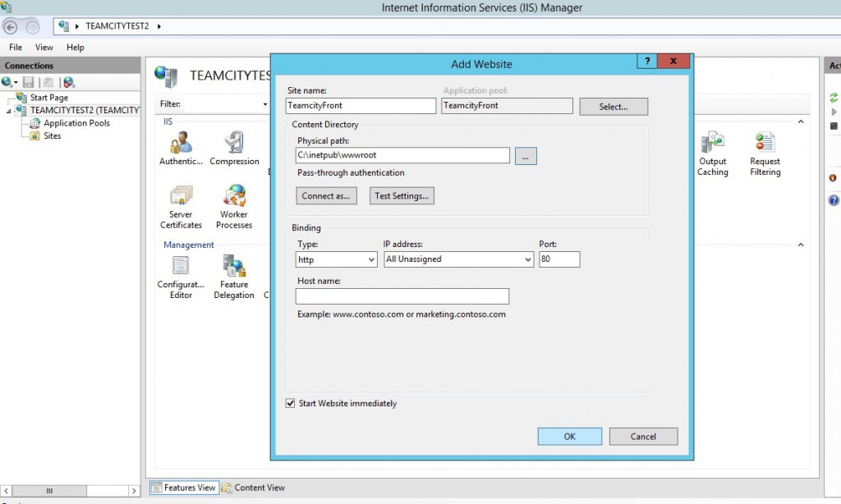Select Sites in Connections tree
Image resolution: width=841 pixels, height=504 pixels.
(x=52, y=135)
